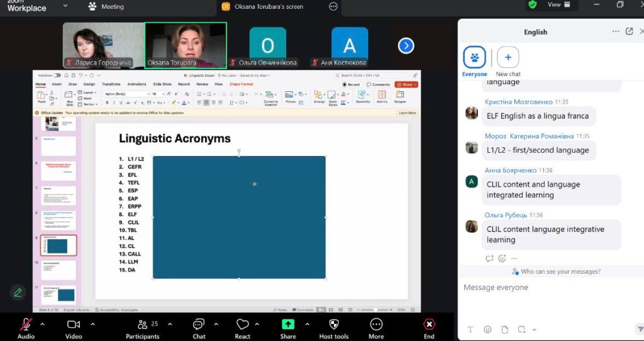Open the Host tools shield icon
Image resolution: width=644 pixels, height=341 pixels.
click(333, 325)
